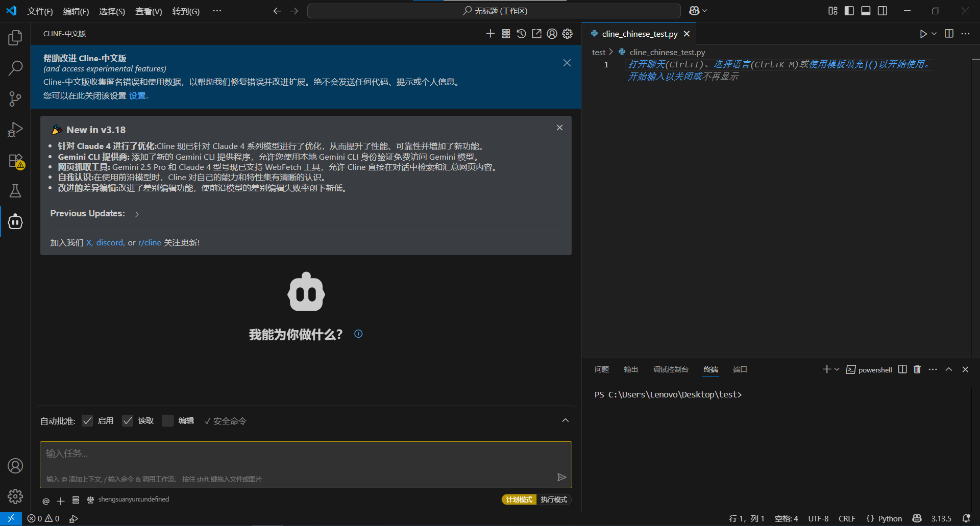Open the Extensions view with warning badge
This screenshot has width=980, height=526.
pos(15,161)
